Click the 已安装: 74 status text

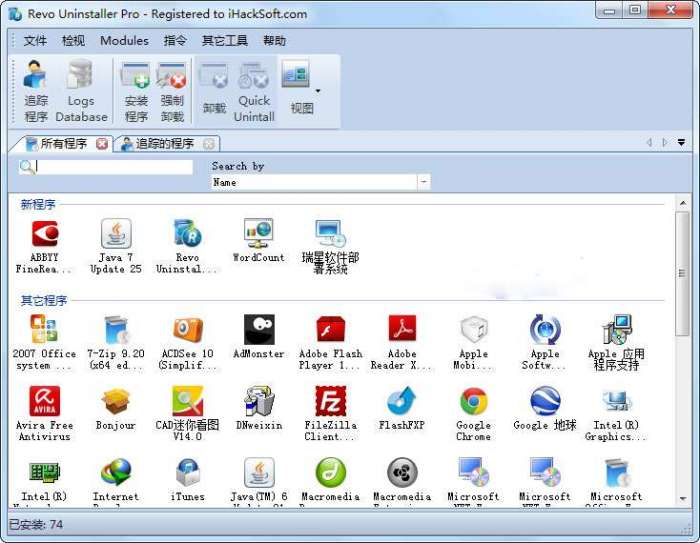point(36,524)
